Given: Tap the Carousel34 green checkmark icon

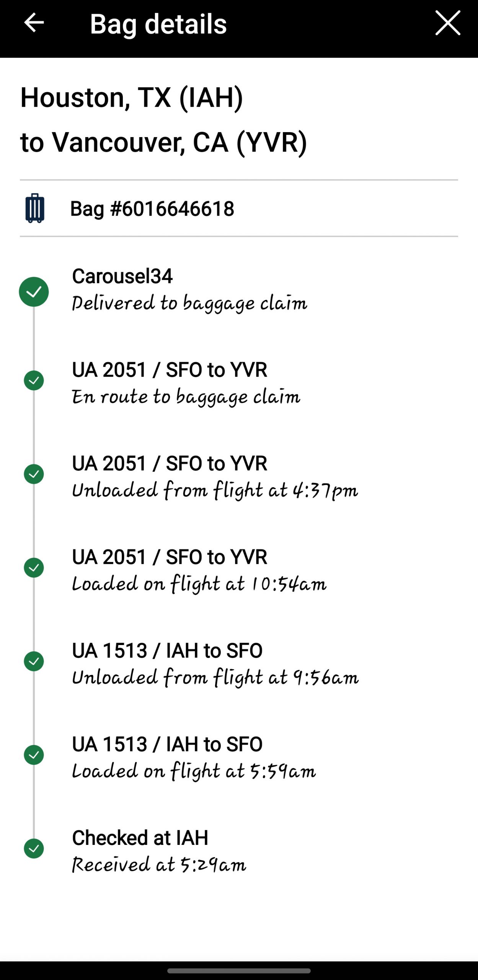Looking at the screenshot, I should pos(34,292).
